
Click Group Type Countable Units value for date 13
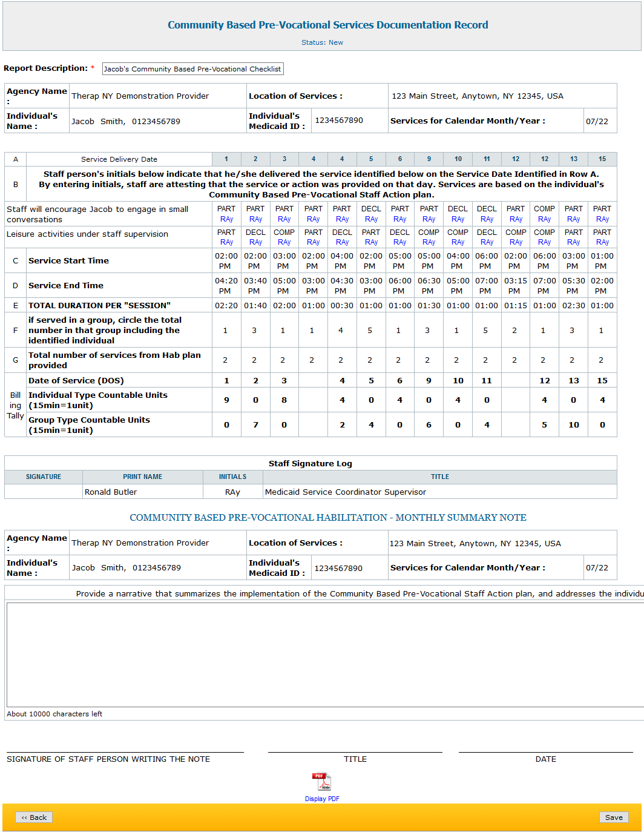[x=573, y=425]
